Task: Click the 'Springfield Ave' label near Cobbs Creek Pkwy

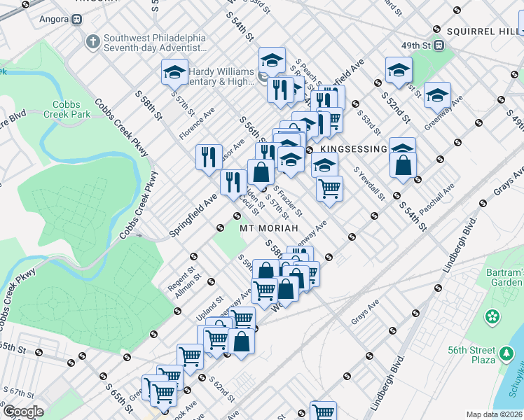Action: point(193,216)
